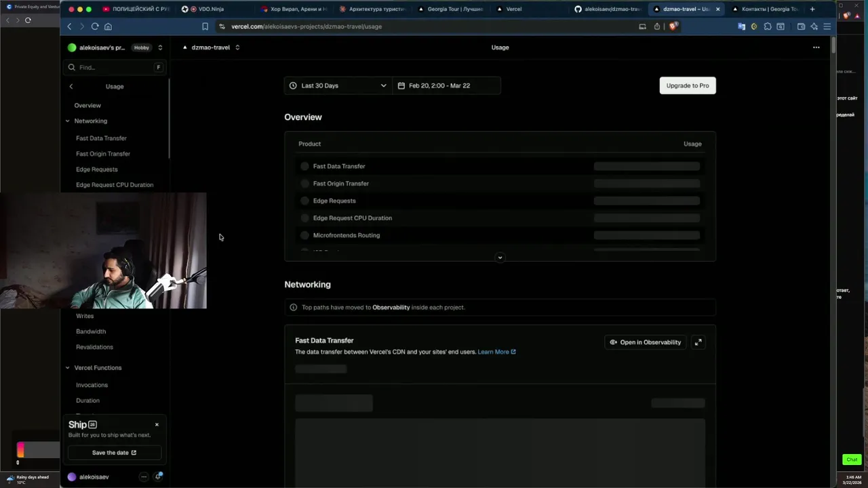
Task: Switch to the Georgia Tour tab
Action: click(450, 9)
